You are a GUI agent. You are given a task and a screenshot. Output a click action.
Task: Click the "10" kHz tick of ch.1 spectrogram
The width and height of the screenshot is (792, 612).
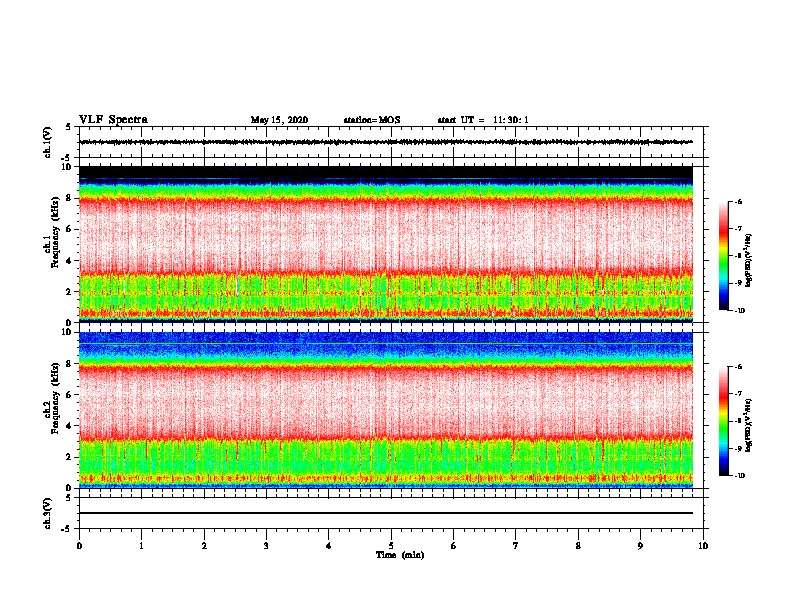67,167
